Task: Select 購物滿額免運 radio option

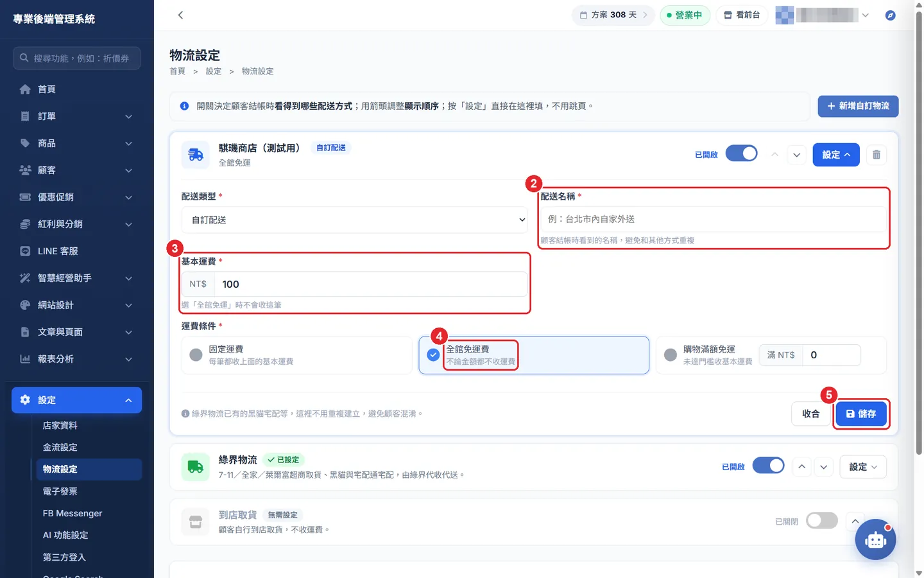Action: point(671,355)
